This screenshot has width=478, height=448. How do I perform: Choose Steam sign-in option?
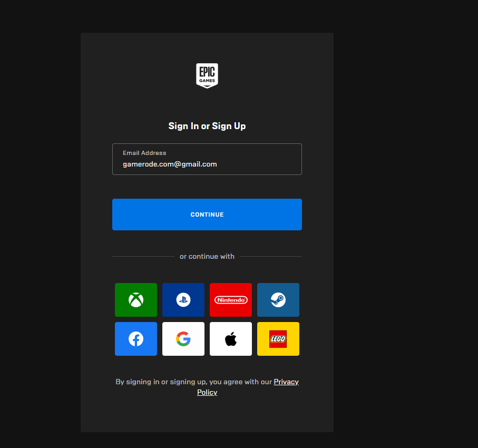click(278, 300)
